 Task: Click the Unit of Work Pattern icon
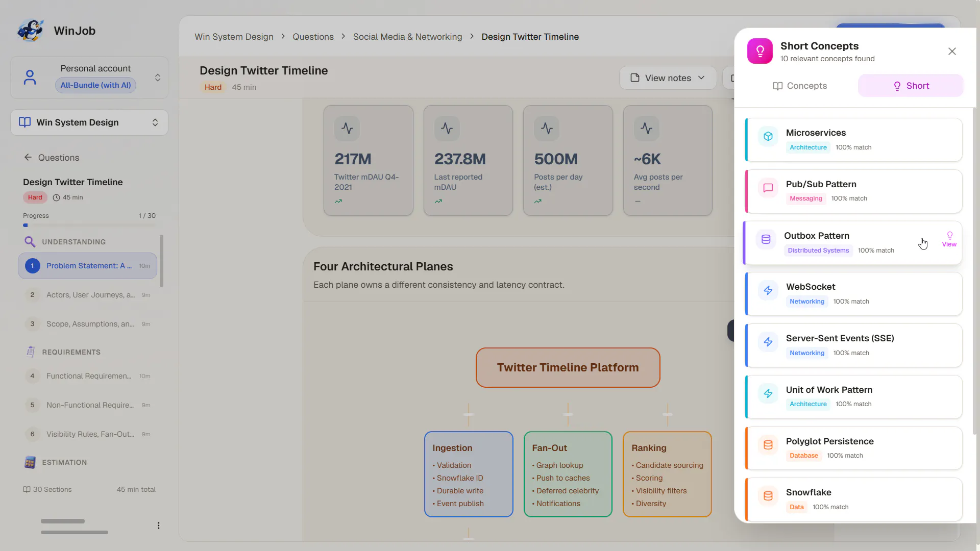(x=768, y=393)
